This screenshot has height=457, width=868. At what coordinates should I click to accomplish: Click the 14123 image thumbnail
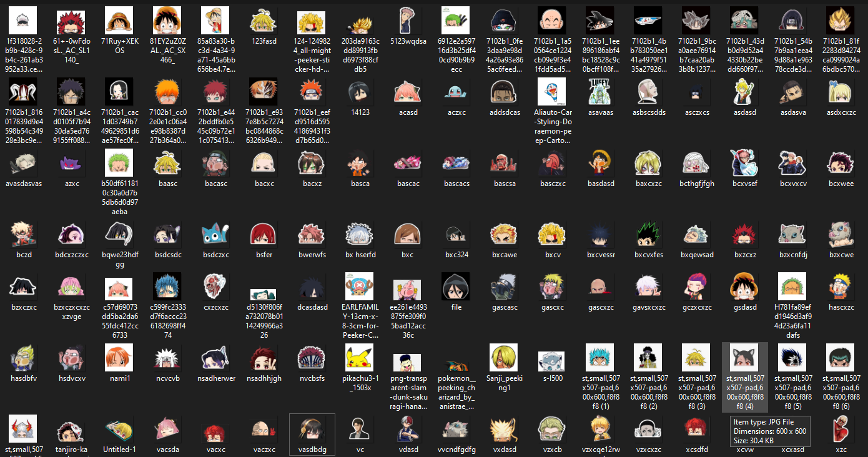(x=359, y=92)
